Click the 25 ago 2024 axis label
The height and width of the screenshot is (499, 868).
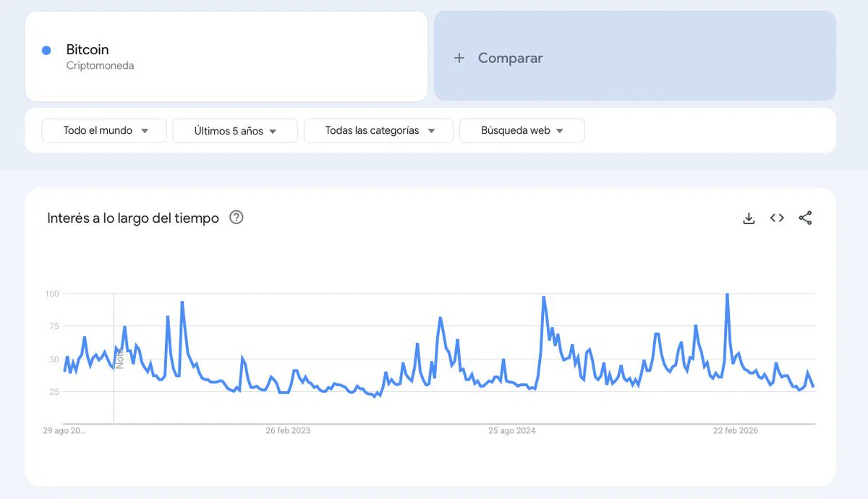512,431
